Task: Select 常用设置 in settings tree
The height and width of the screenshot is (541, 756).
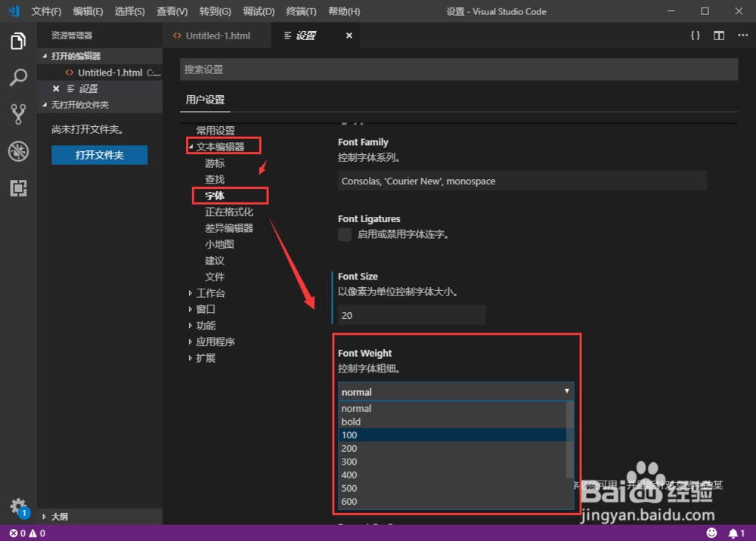Action: point(215,131)
